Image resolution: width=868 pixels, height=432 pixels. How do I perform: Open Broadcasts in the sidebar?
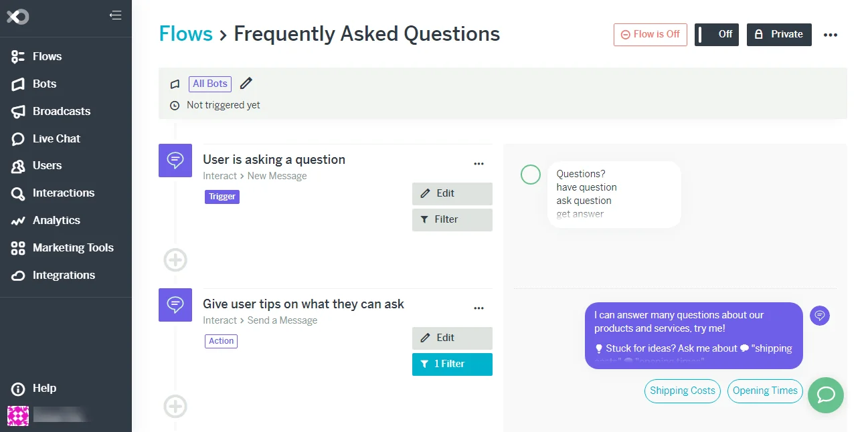pyautogui.click(x=61, y=111)
